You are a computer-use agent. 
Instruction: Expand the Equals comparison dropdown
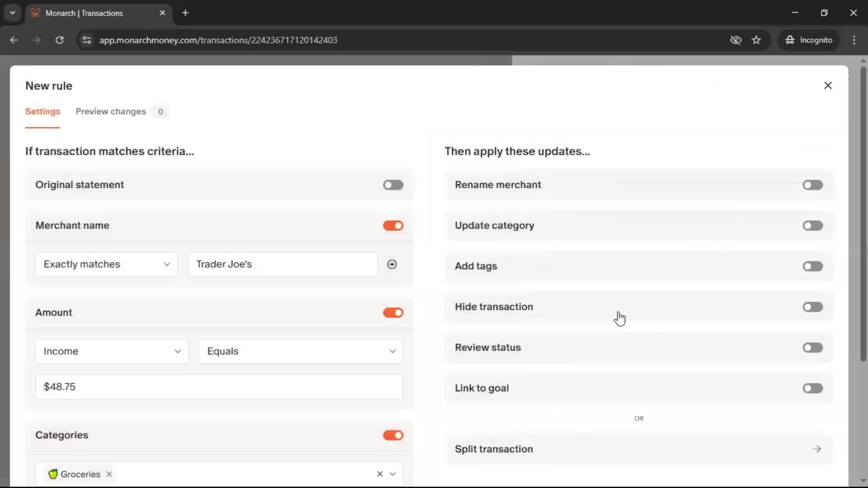301,351
